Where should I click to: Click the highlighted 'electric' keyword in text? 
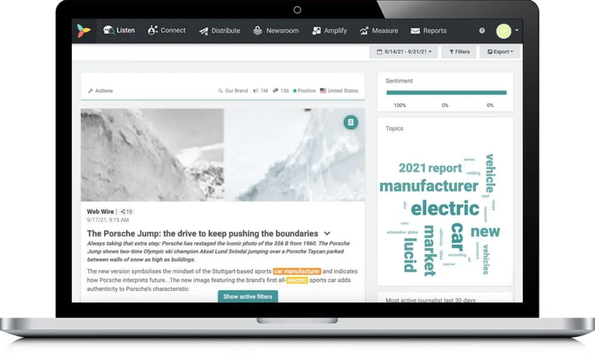pyautogui.click(x=297, y=280)
